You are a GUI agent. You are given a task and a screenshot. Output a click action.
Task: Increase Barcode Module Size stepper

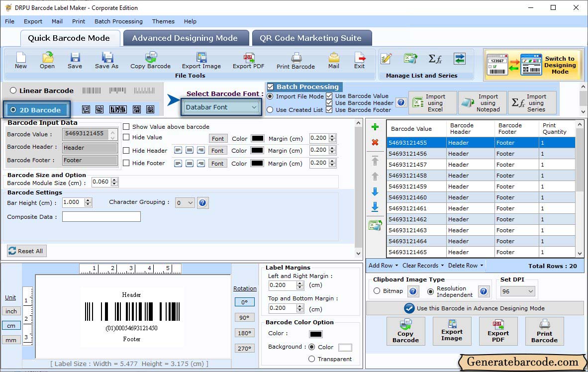tap(114, 180)
